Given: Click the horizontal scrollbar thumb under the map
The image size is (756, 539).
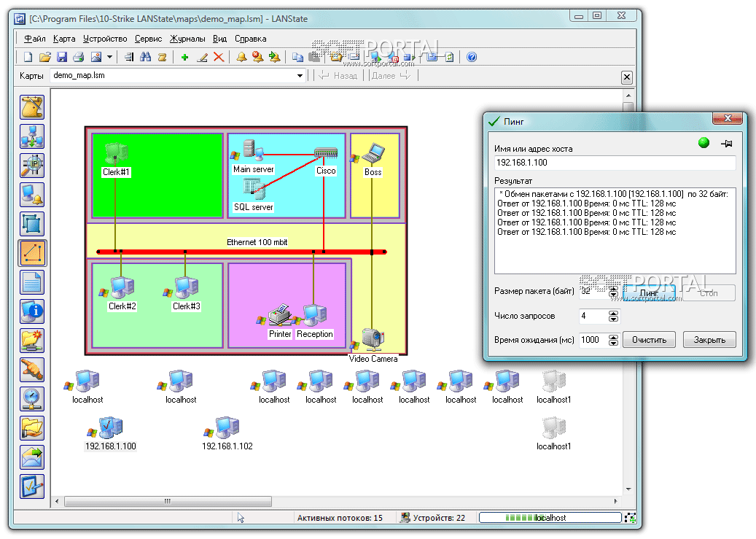Looking at the screenshot, I should pyautogui.click(x=168, y=501).
